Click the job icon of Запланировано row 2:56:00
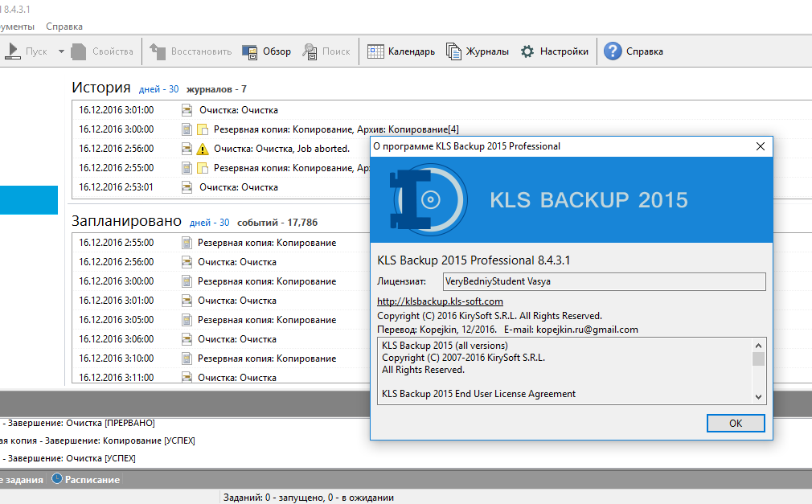 187,262
